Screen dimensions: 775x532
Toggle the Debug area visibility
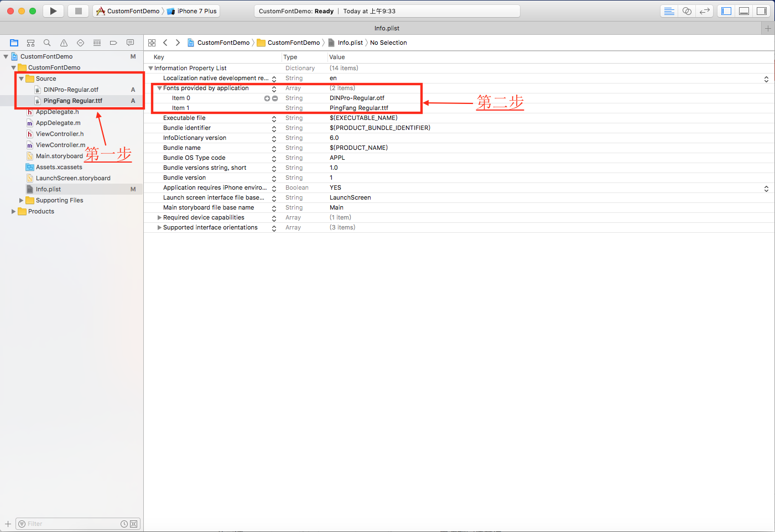744,11
